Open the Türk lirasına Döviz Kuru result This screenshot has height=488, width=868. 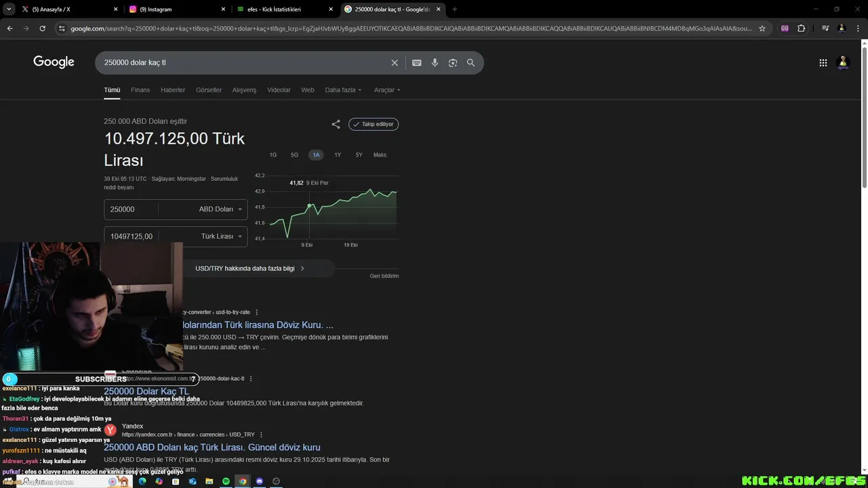[258, 325]
